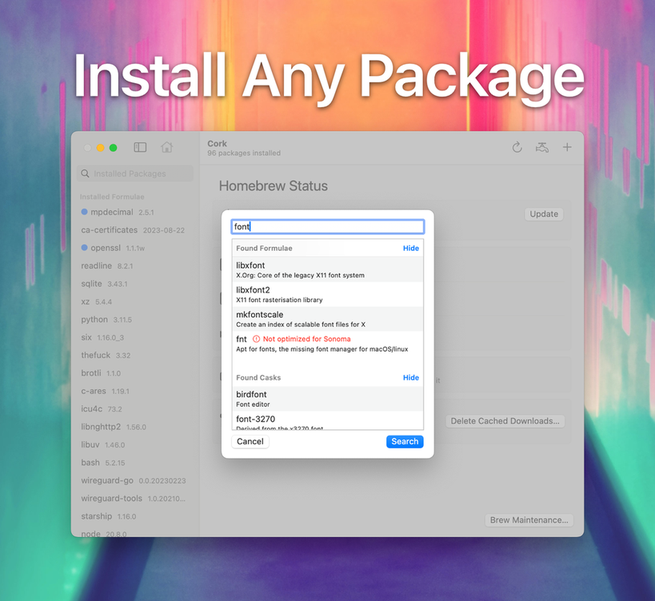The image size is (655, 601).
Task: Select libnghttp2 in sidebar
Action: 135,426
